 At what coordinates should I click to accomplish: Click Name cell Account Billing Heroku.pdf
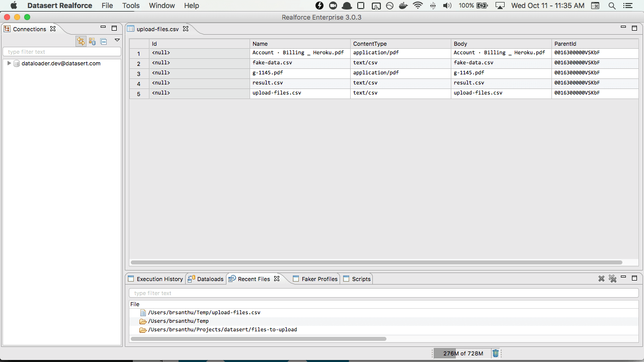300,53
